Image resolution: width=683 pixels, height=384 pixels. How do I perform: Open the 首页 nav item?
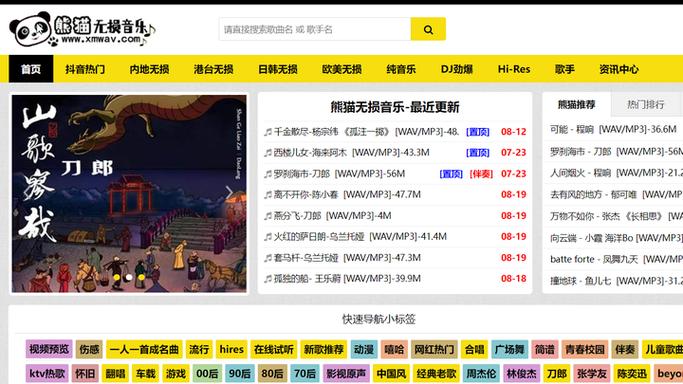31,69
